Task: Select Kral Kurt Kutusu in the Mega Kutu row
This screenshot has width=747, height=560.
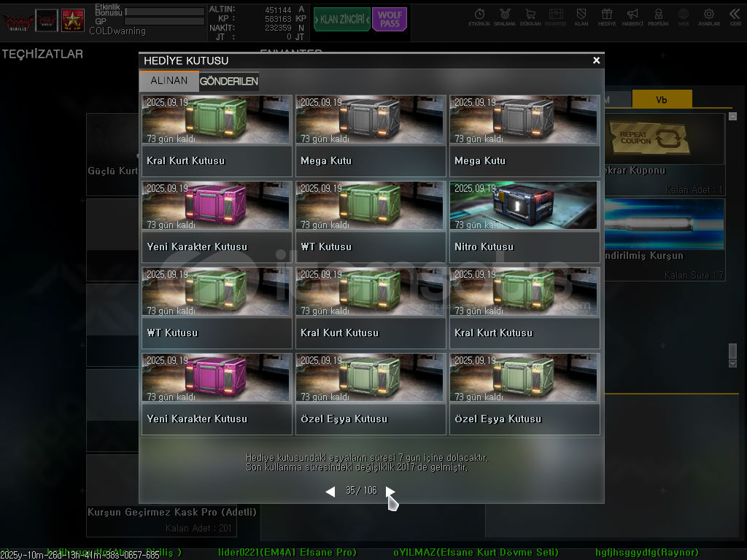Action: [217, 136]
